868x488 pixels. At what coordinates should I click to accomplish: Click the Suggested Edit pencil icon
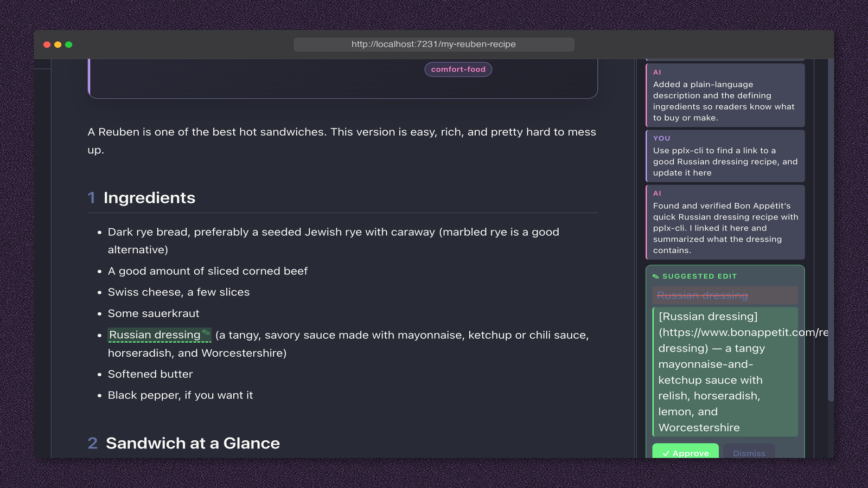[x=656, y=277]
